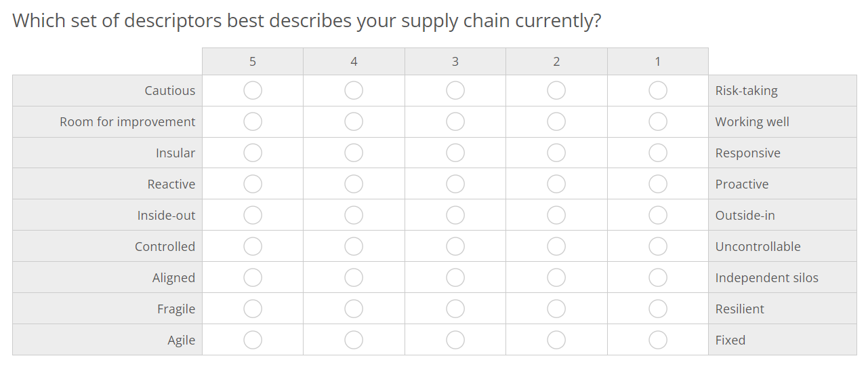Choose 2 in the Fragile row

click(556, 309)
